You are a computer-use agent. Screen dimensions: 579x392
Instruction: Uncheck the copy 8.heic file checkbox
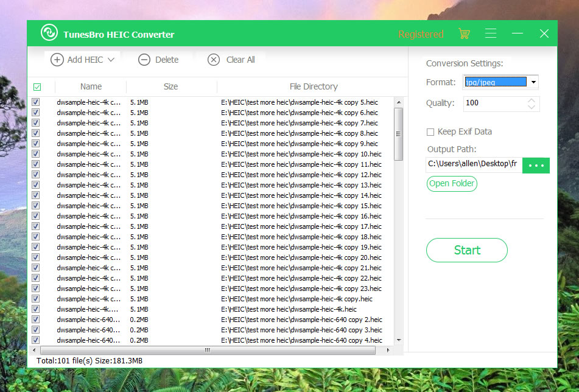tap(35, 133)
